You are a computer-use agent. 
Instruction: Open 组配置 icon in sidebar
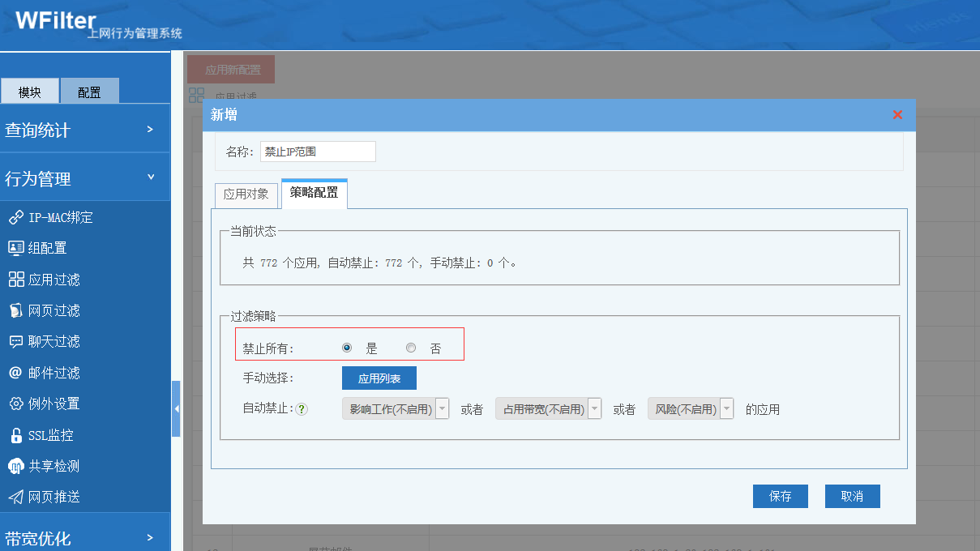pyautogui.click(x=15, y=248)
